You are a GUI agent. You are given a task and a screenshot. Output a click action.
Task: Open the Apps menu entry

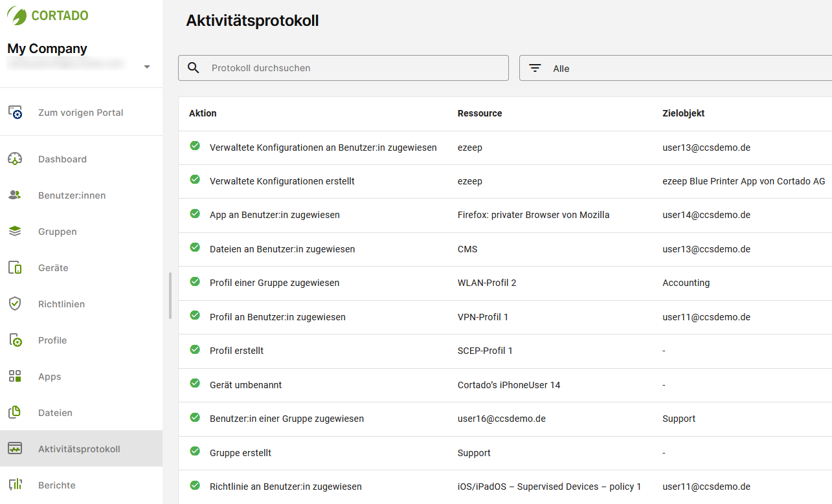tap(81, 377)
